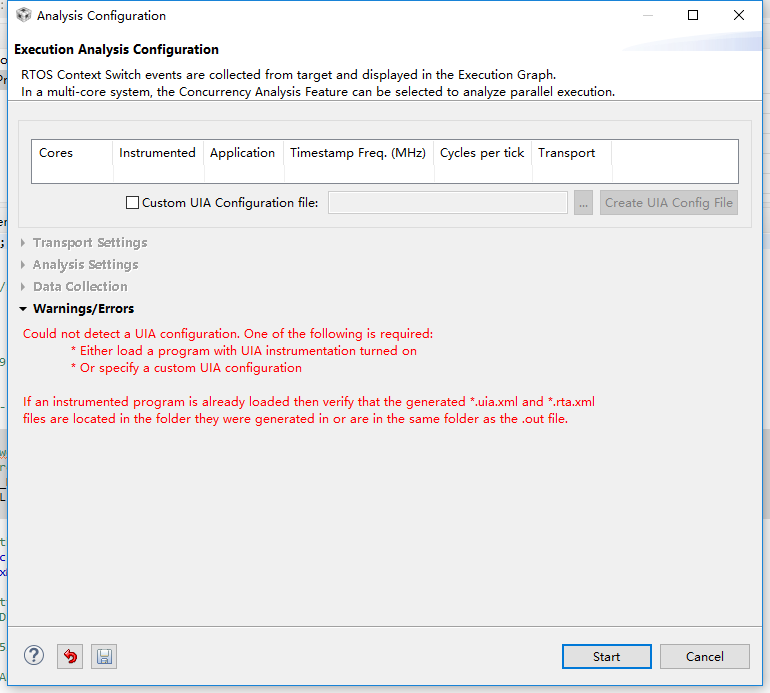
Task: Expand the Analysis Settings section
Action: click(x=24, y=265)
